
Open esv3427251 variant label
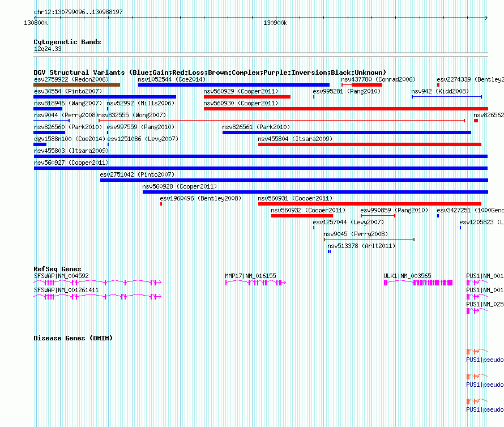(470, 210)
